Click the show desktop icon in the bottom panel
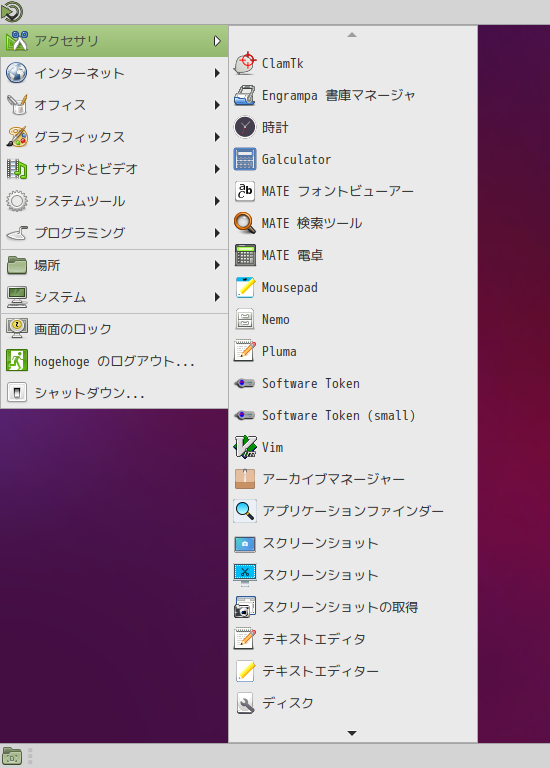 (12, 756)
